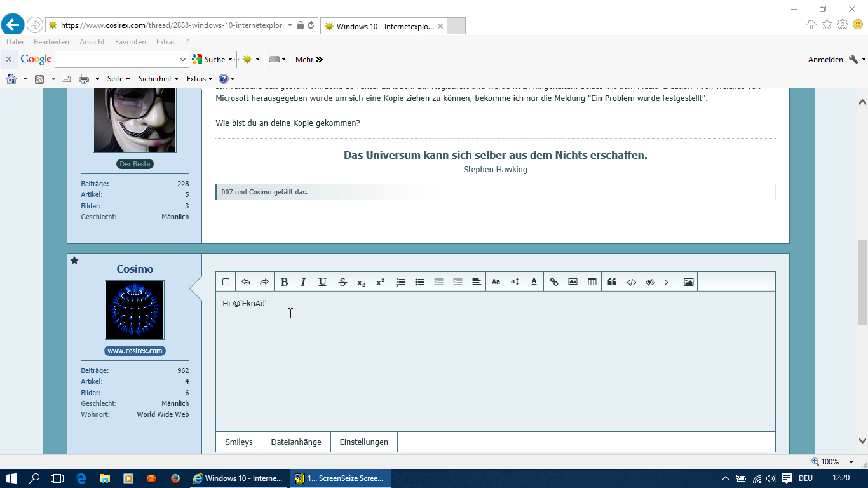
Task: Open the Favoriten menu
Action: (x=130, y=42)
